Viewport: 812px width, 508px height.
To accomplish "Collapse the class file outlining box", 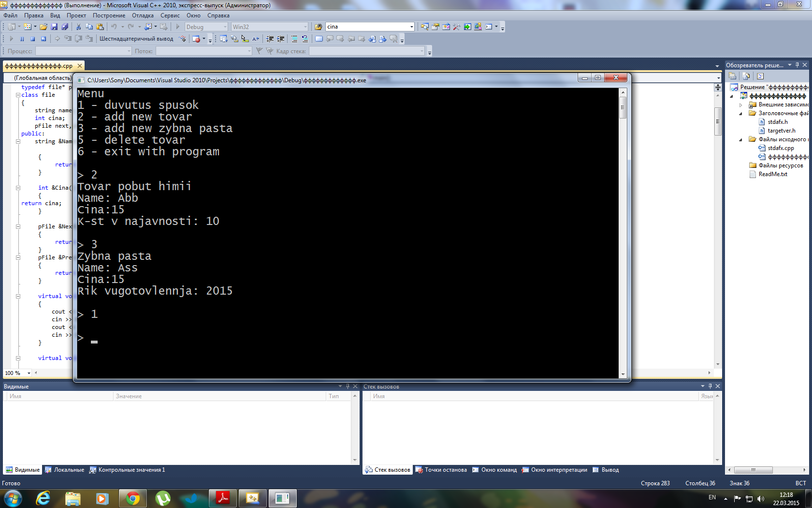I will point(18,95).
